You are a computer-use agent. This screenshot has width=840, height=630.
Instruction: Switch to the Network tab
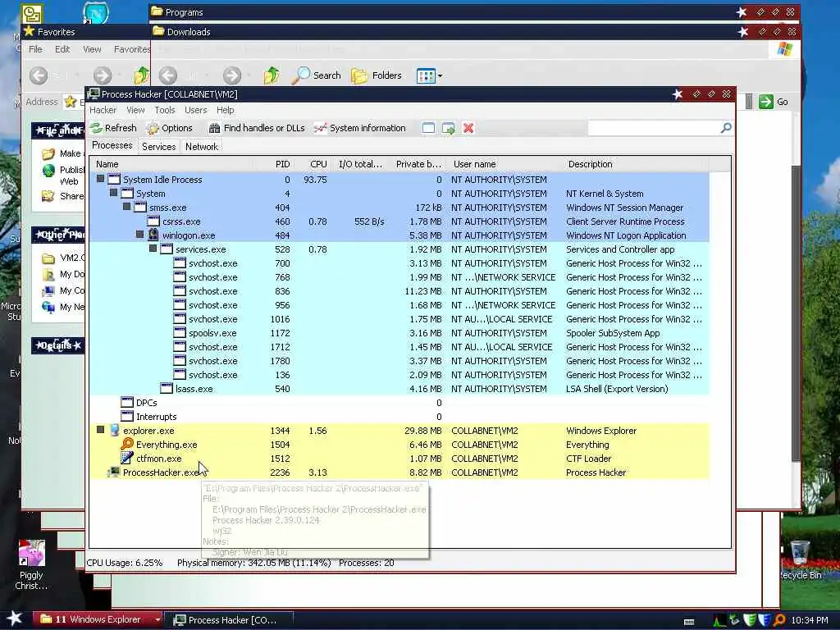[202, 146]
